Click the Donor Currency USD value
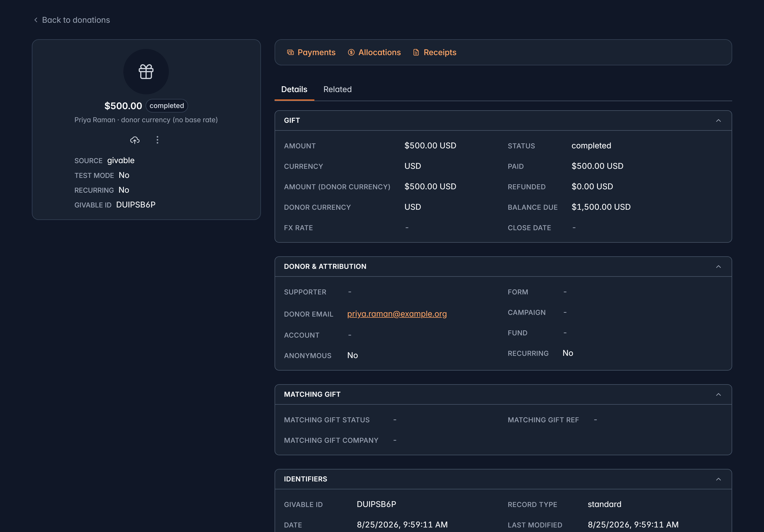The image size is (764, 532). tap(413, 207)
